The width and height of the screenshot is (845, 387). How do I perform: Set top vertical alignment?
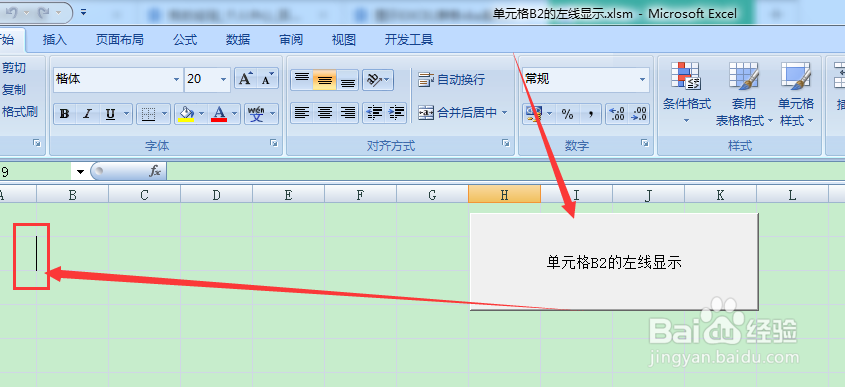(302, 80)
